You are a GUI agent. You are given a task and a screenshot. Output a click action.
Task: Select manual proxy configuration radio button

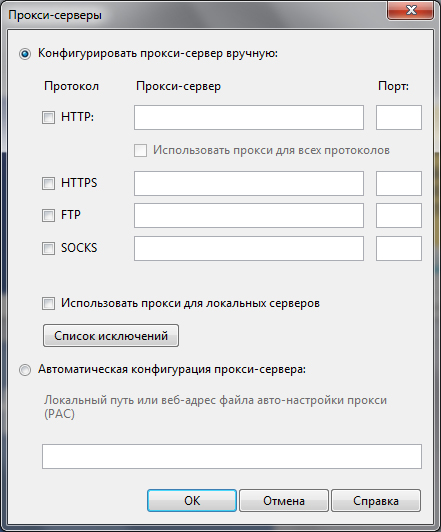click(25, 54)
